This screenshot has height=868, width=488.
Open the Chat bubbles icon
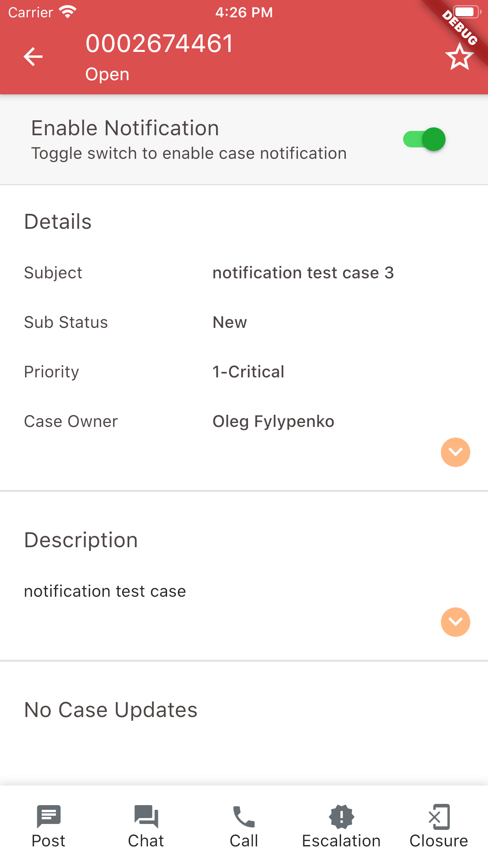click(x=146, y=817)
